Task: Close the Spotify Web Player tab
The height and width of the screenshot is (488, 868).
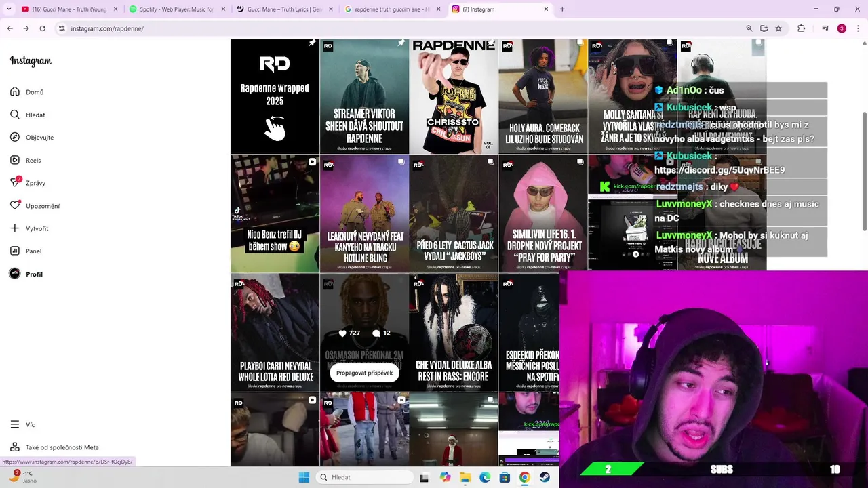Action: tap(223, 9)
